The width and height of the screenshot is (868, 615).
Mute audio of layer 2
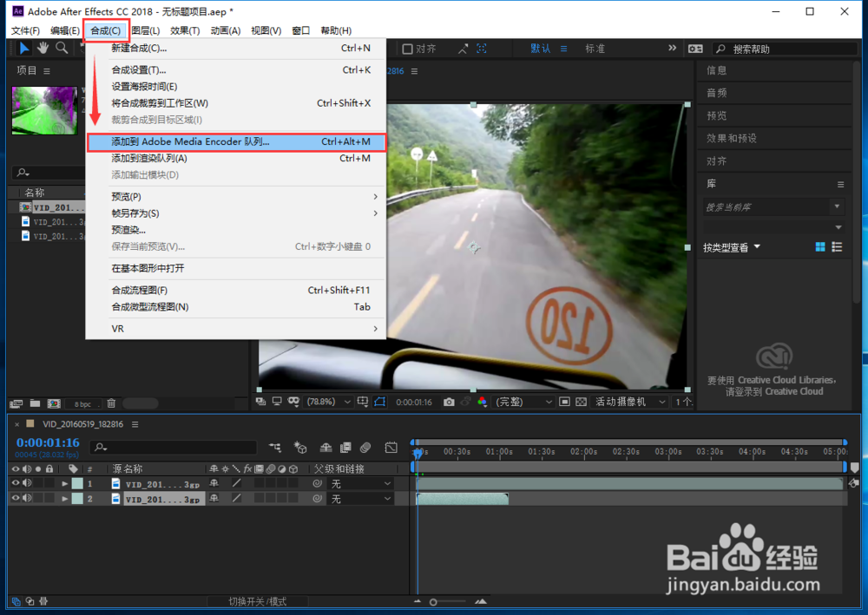27,498
